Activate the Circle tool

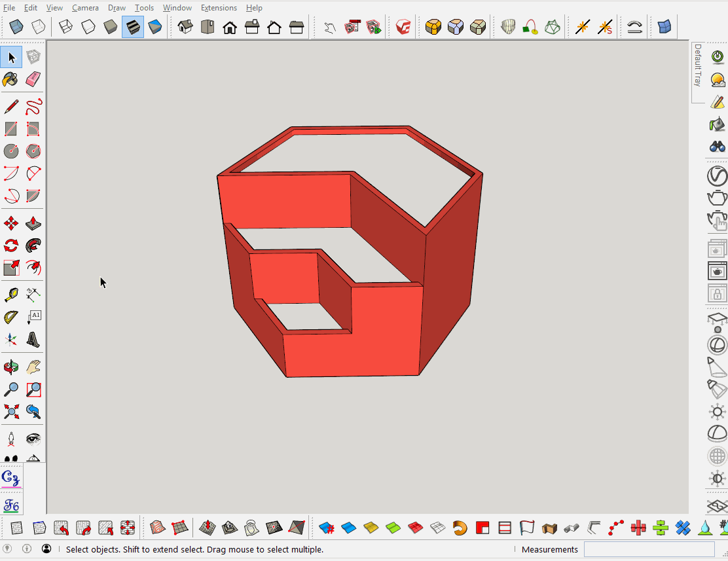click(10, 151)
